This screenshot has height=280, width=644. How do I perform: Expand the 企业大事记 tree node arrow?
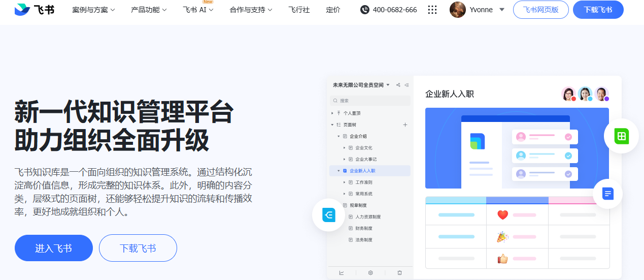[345, 159]
